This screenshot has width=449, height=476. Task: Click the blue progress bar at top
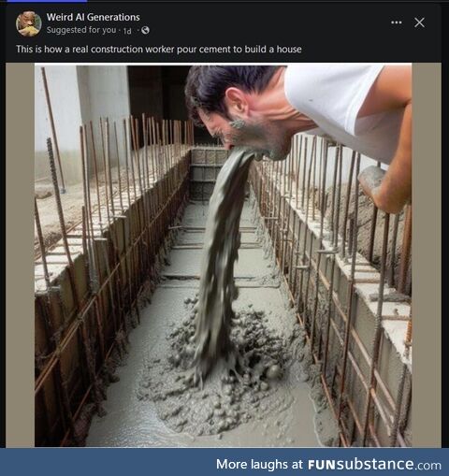44,1
